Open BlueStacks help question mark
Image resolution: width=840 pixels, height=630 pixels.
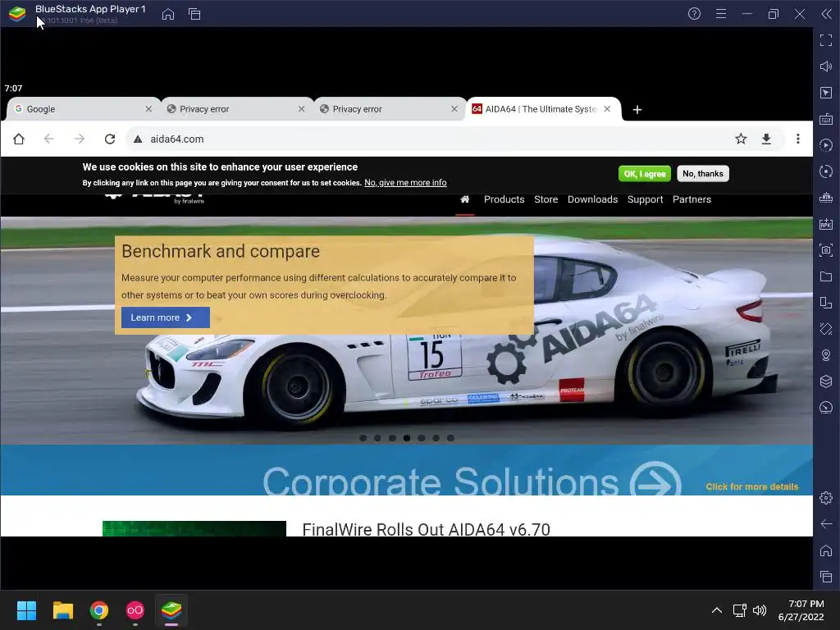(x=694, y=14)
